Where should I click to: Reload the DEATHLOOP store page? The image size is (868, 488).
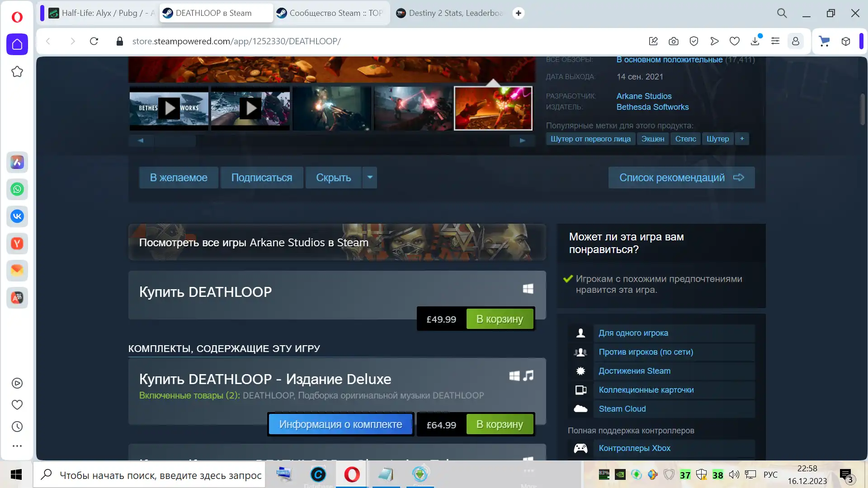coord(94,41)
